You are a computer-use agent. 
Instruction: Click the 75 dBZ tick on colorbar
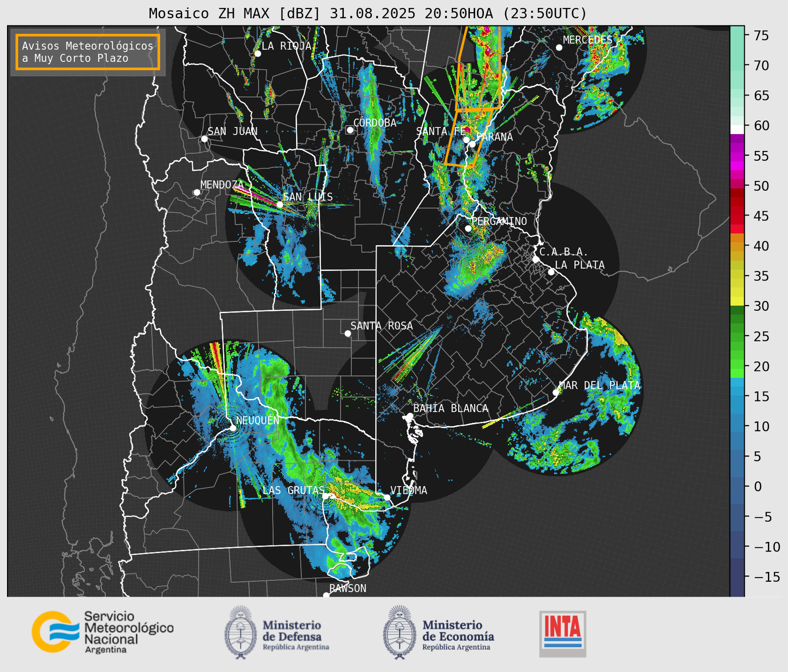pyautogui.click(x=761, y=36)
